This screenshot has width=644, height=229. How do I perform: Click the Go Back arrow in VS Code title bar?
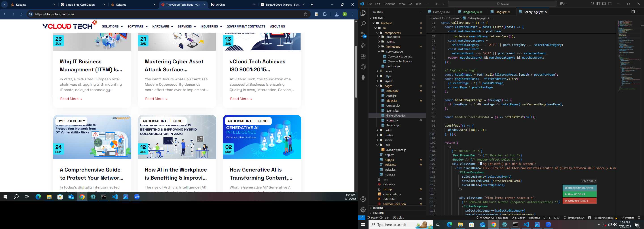pyautogui.click(x=437, y=4)
